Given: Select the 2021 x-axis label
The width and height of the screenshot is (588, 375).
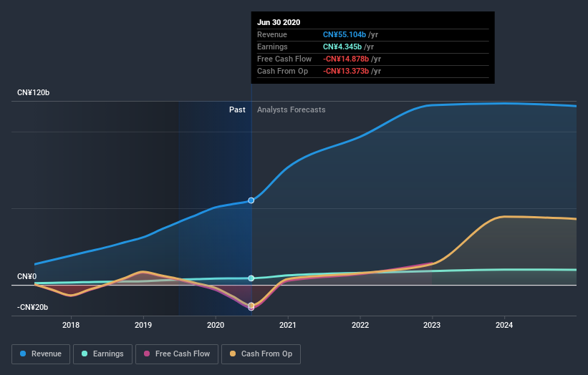Looking at the screenshot, I should 288,325.
